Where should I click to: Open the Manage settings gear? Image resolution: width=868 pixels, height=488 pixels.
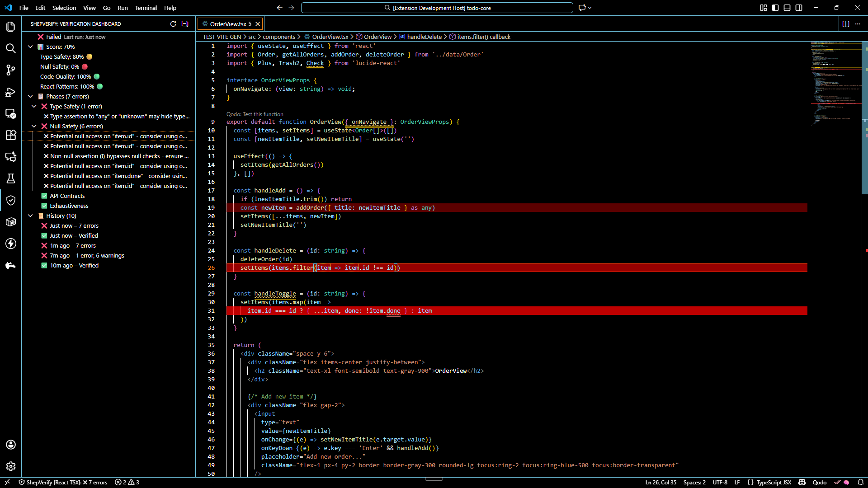tap(11, 466)
